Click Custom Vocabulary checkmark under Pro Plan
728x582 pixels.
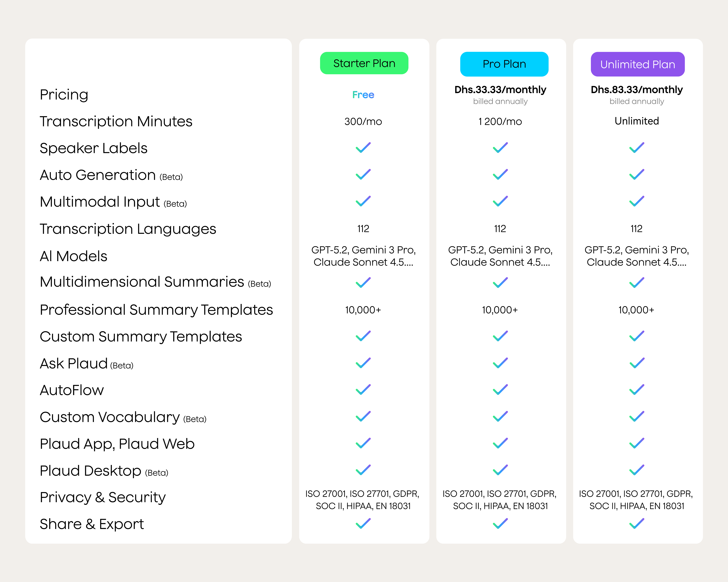(x=500, y=416)
